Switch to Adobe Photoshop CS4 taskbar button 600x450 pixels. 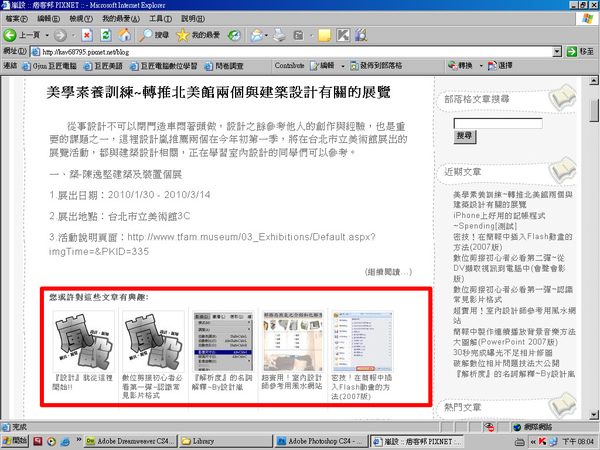click(x=321, y=441)
